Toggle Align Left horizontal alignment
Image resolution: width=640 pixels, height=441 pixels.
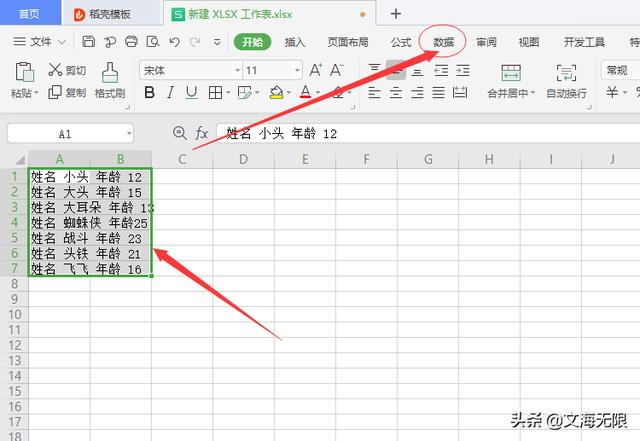374,93
